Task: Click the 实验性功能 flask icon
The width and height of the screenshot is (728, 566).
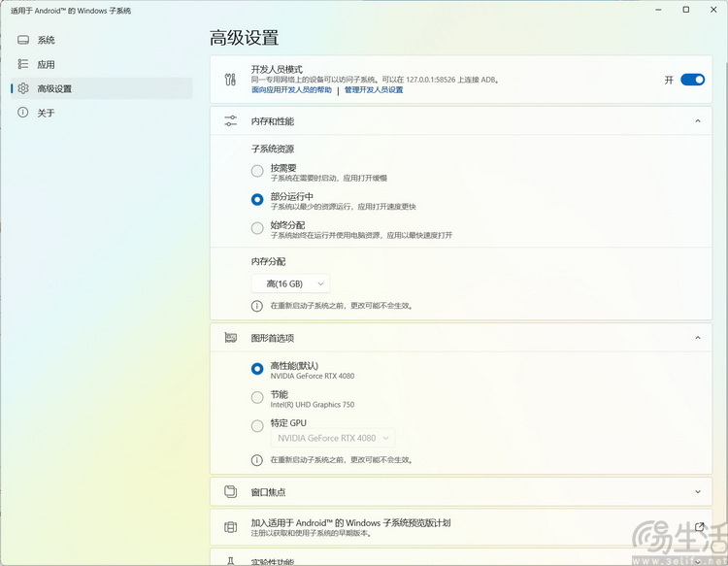Action: point(230,561)
